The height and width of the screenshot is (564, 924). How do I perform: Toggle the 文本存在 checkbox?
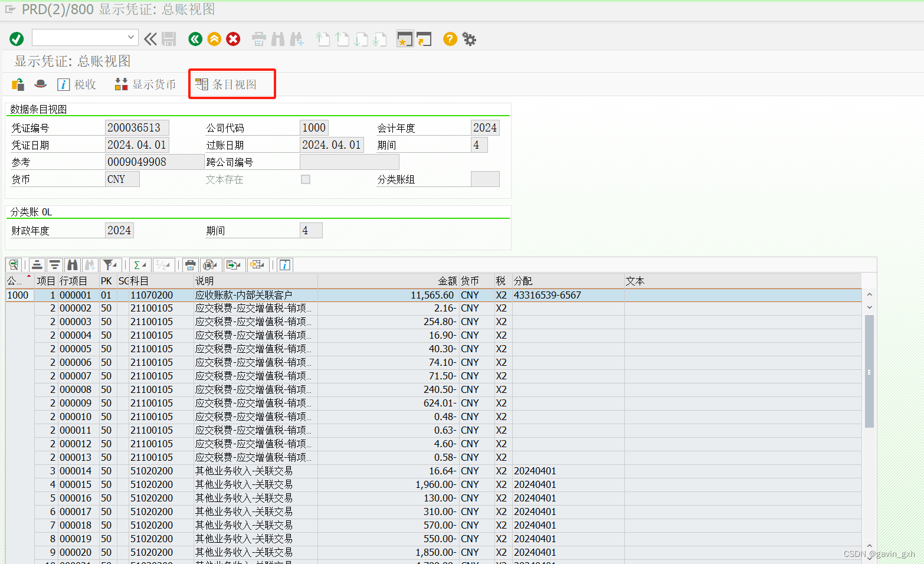pos(306,179)
